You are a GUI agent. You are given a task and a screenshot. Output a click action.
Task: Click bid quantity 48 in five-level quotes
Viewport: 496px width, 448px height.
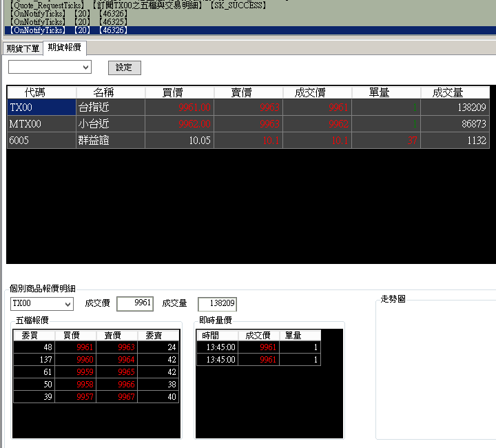[34, 347]
